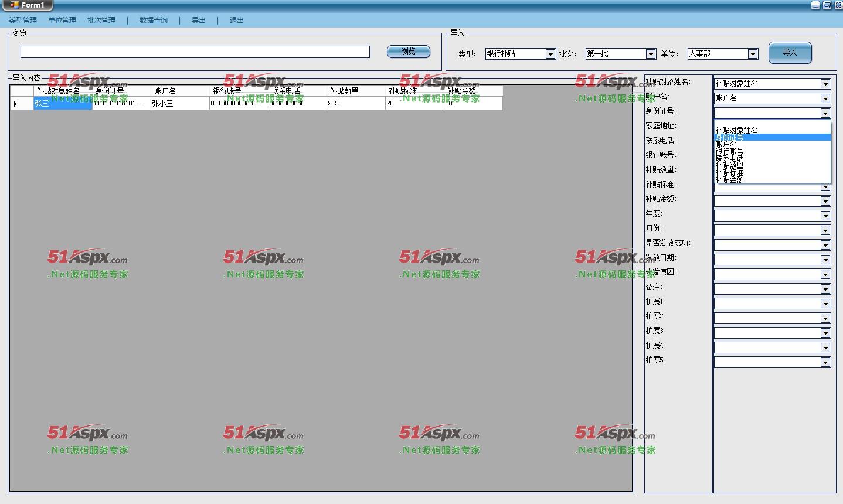This screenshot has height=504, width=843.
Task: Click the 银行账号 grid column header
Action: (x=239, y=91)
